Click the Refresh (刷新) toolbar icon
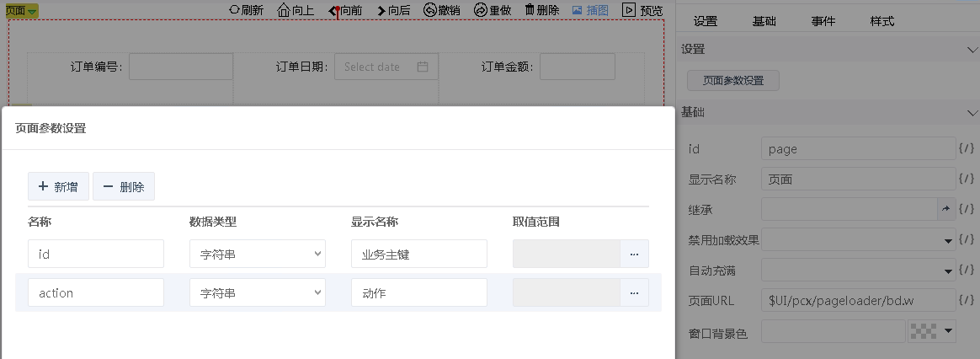 [x=235, y=10]
